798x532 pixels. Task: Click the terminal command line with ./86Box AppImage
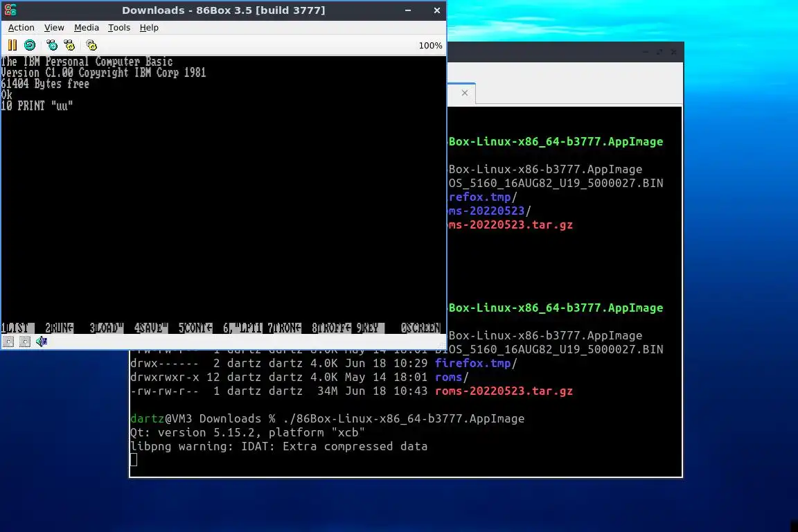(x=327, y=418)
